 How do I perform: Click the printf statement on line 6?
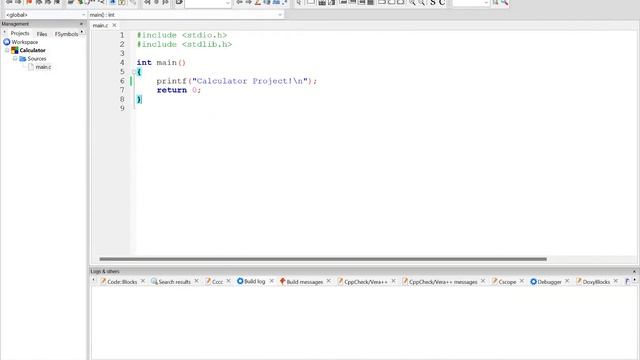coord(237,81)
